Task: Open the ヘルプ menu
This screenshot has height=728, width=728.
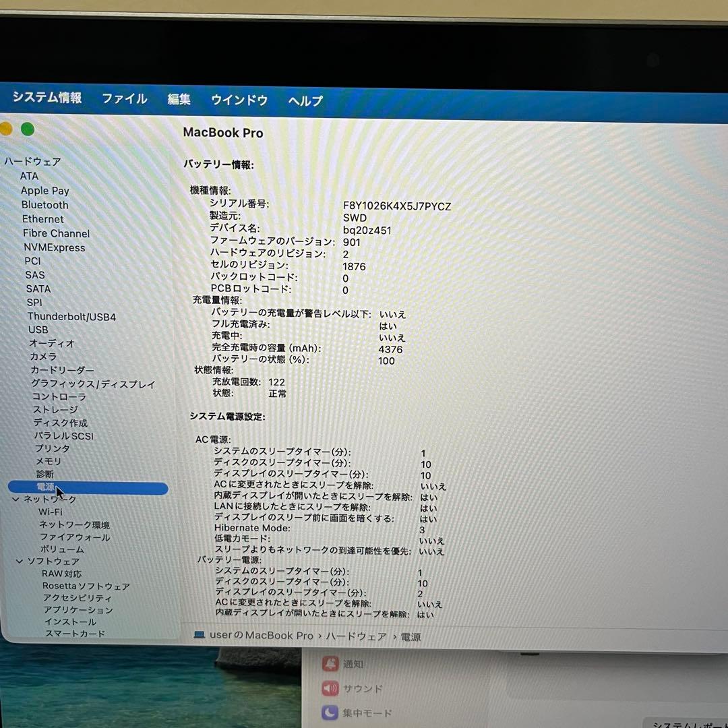Action: pos(305,100)
